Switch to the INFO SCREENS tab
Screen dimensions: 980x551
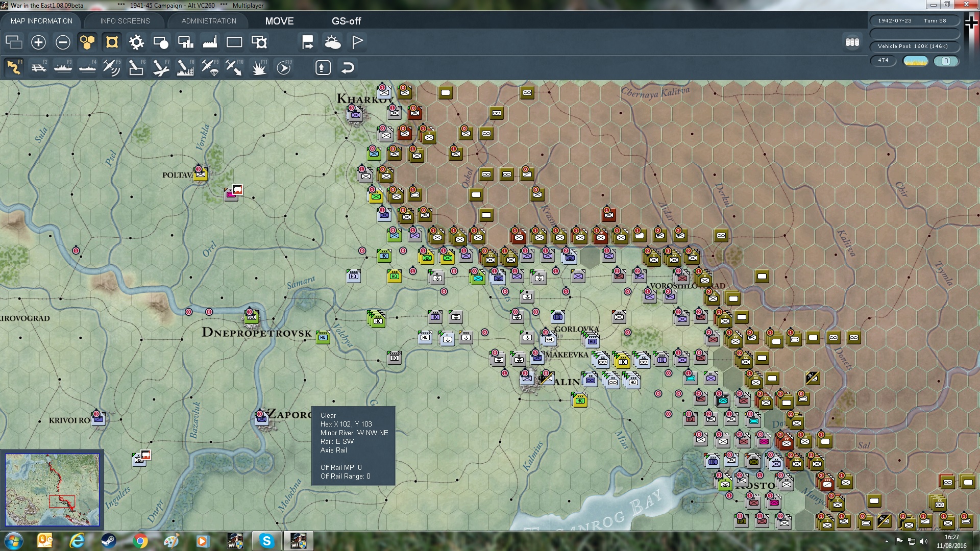[125, 21]
